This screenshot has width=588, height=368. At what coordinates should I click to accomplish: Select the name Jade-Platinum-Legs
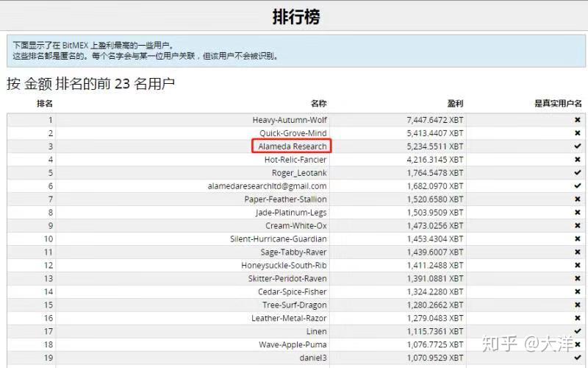pyautogui.click(x=291, y=212)
